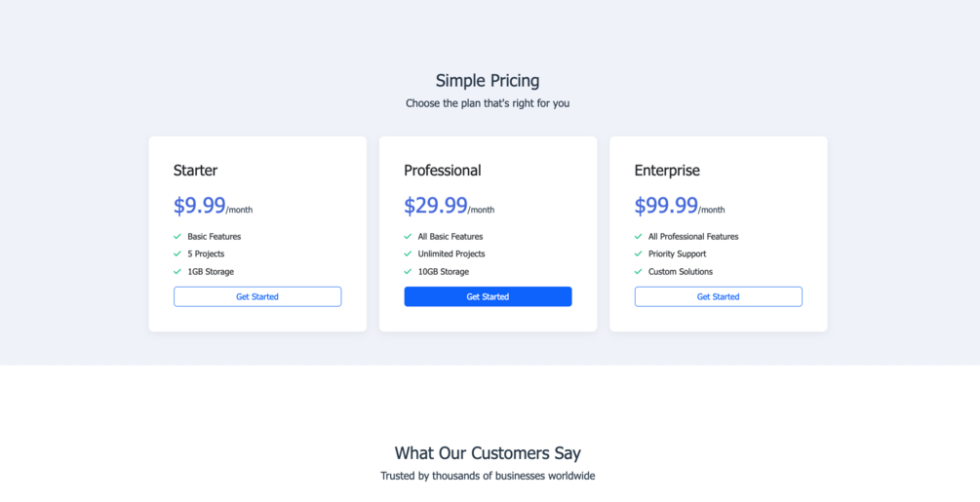The image size is (980, 502).
Task: Click the $29.99 monthly price
Action: (x=436, y=206)
